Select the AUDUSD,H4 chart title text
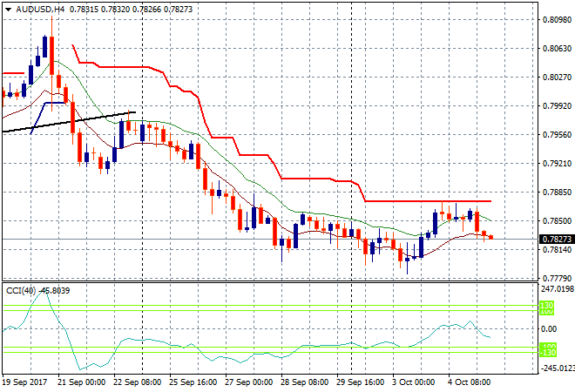575x392 pixels. (x=40, y=10)
